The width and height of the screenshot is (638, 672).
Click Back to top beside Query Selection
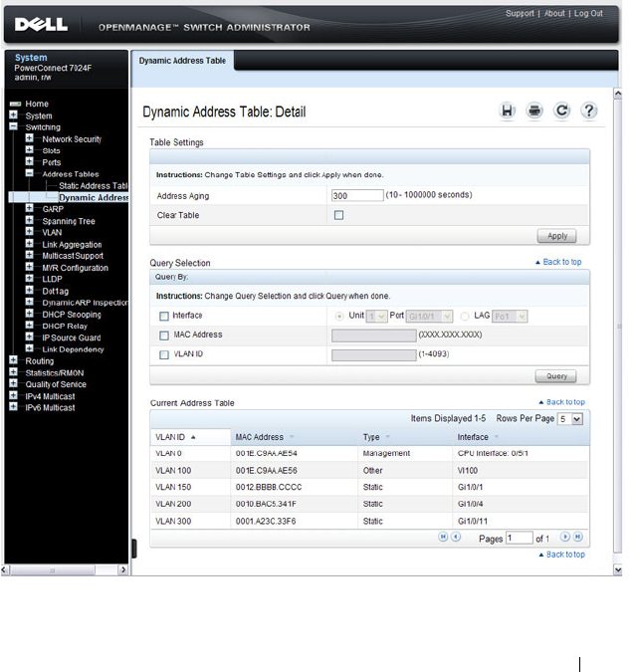coord(558,262)
